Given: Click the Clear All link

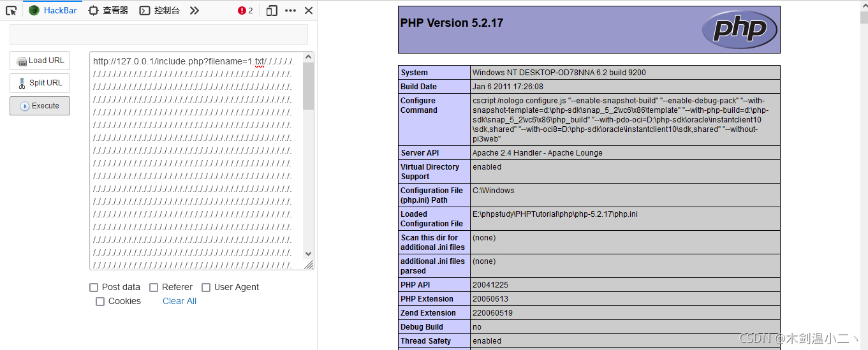Looking at the screenshot, I should point(179,301).
